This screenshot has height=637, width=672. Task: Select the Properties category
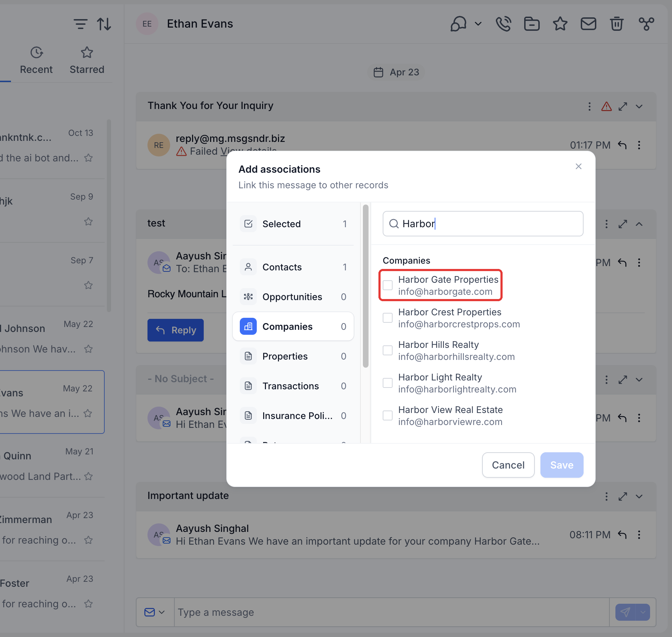[293, 356]
